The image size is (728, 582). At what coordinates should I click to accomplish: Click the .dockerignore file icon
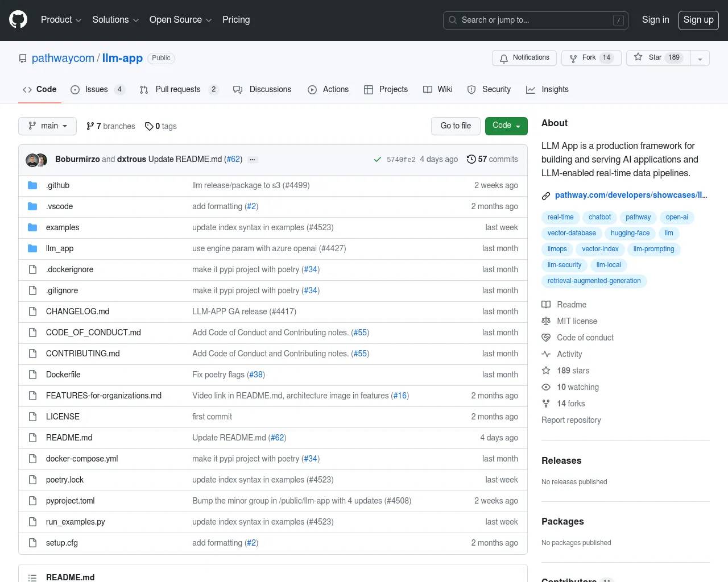pyautogui.click(x=32, y=269)
